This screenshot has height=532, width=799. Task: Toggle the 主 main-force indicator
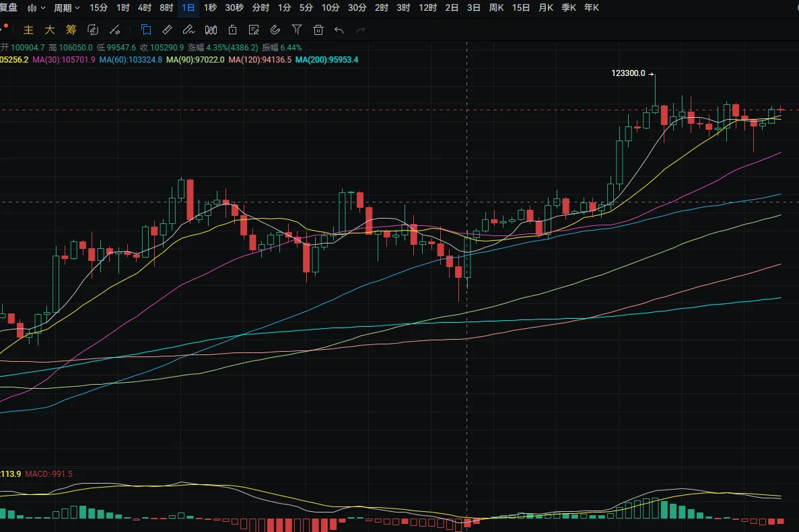pyautogui.click(x=28, y=30)
